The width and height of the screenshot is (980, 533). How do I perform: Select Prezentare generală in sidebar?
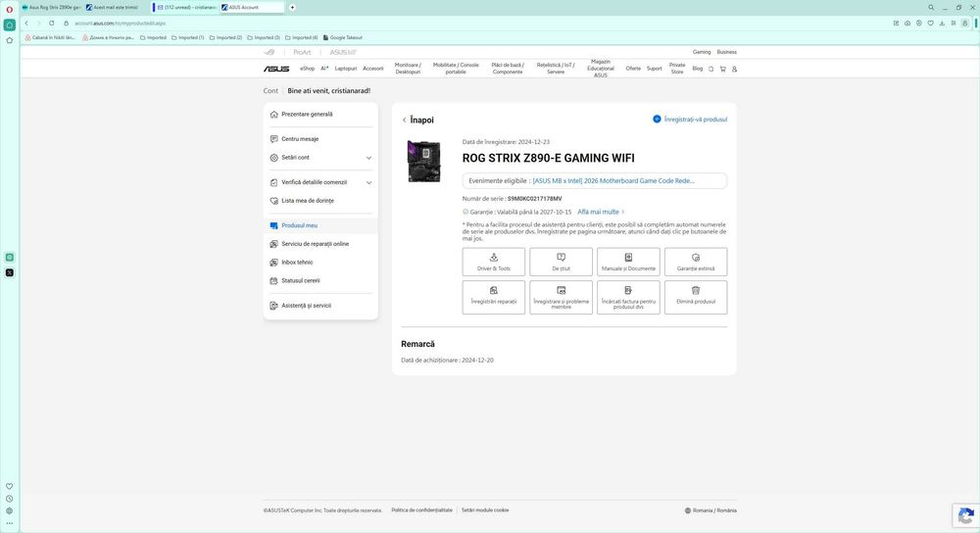[307, 115]
